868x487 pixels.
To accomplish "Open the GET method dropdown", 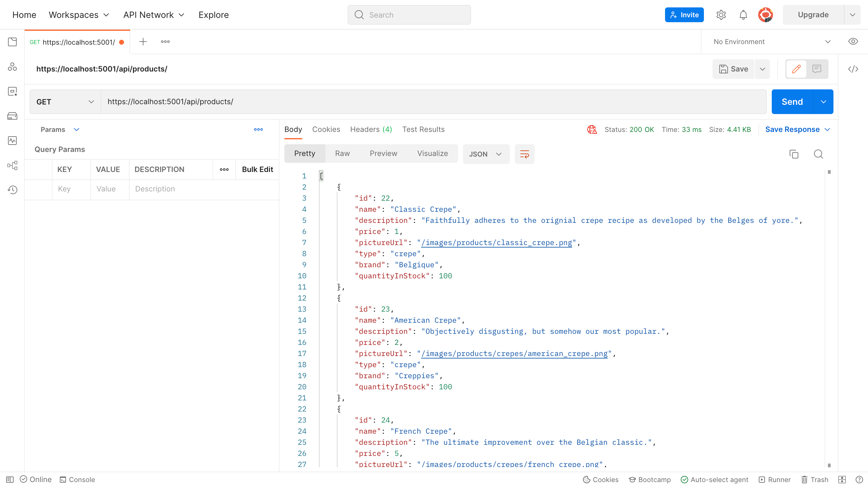I will (x=65, y=102).
